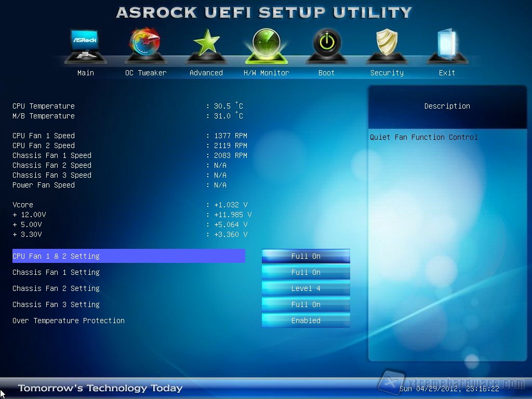The width and height of the screenshot is (532, 399).
Task: Open the OC Tweaker speedometer icon
Action: click(x=145, y=45)
